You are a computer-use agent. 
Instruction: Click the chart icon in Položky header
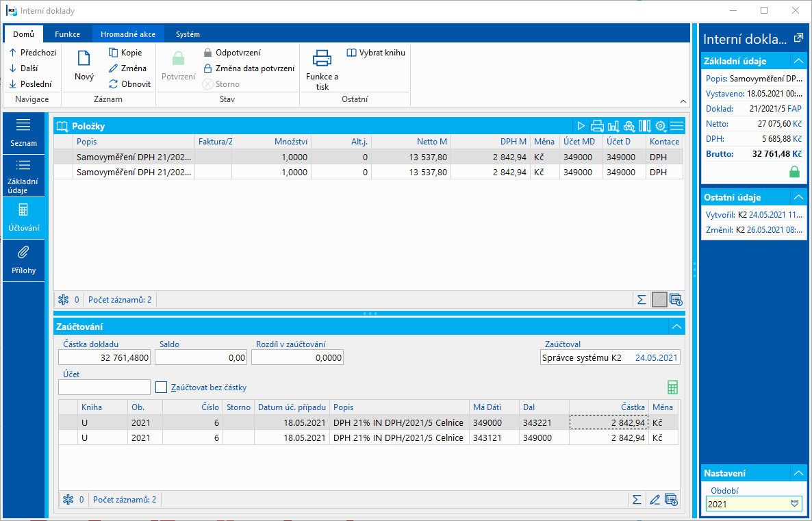[x=613, y=126]
